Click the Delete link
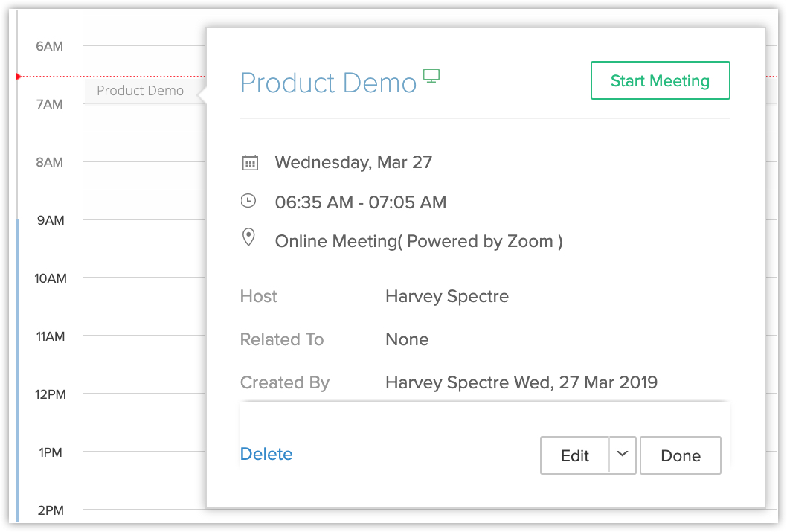The image size is (787, 532). coord(266,454)
